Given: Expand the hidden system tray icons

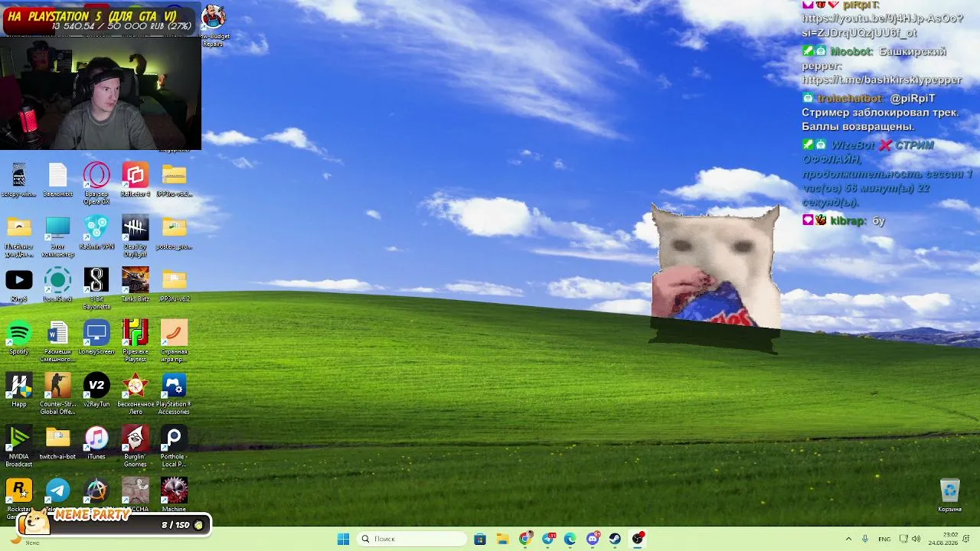Looking at the screenshot, I should (848, 539).
